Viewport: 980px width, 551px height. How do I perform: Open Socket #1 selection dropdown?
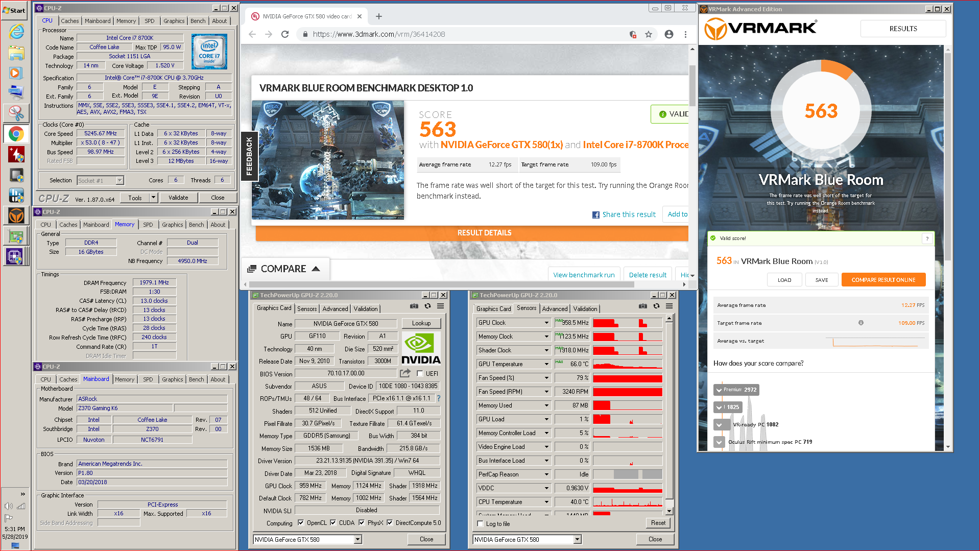tap(119, 180)
